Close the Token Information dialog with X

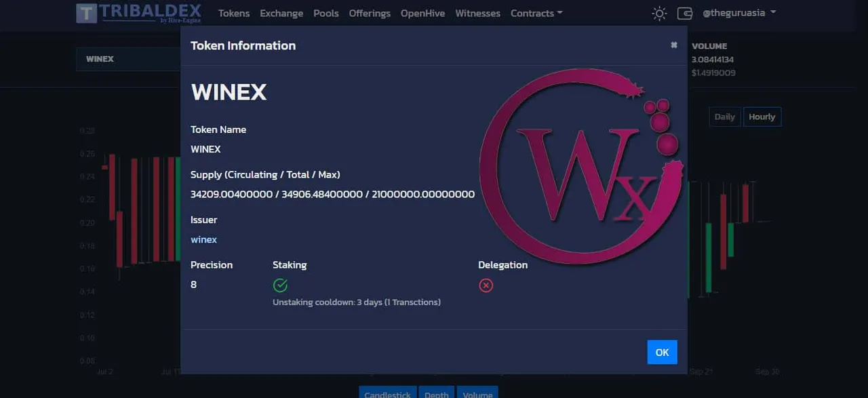coord(673,45)
